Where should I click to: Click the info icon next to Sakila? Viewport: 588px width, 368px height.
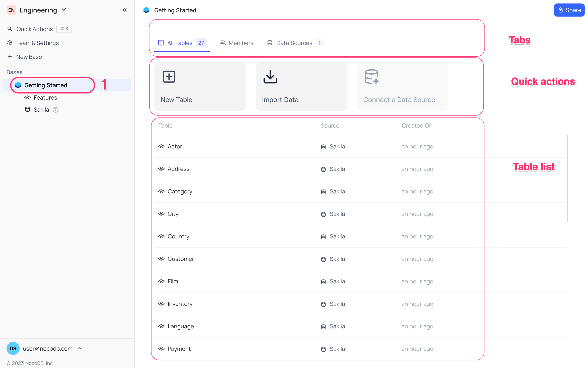(55, 110)
